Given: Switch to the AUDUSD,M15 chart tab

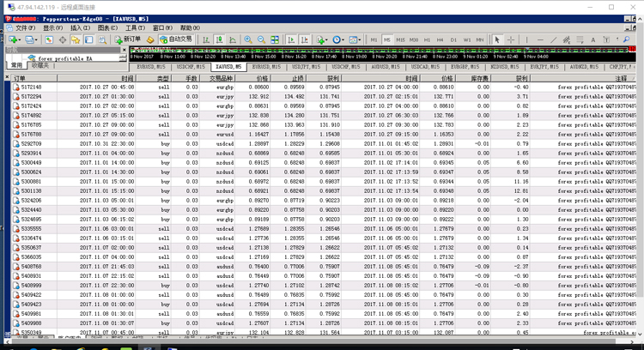Looking at the screenshot, I should click(386, 66).
